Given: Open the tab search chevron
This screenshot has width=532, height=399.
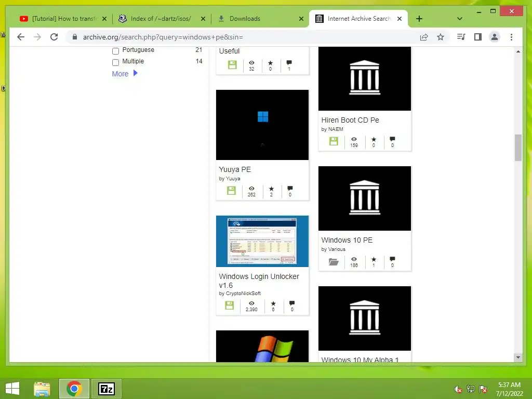Looking at the screenshot, I should pyautogui.click(x=460, y=19).
